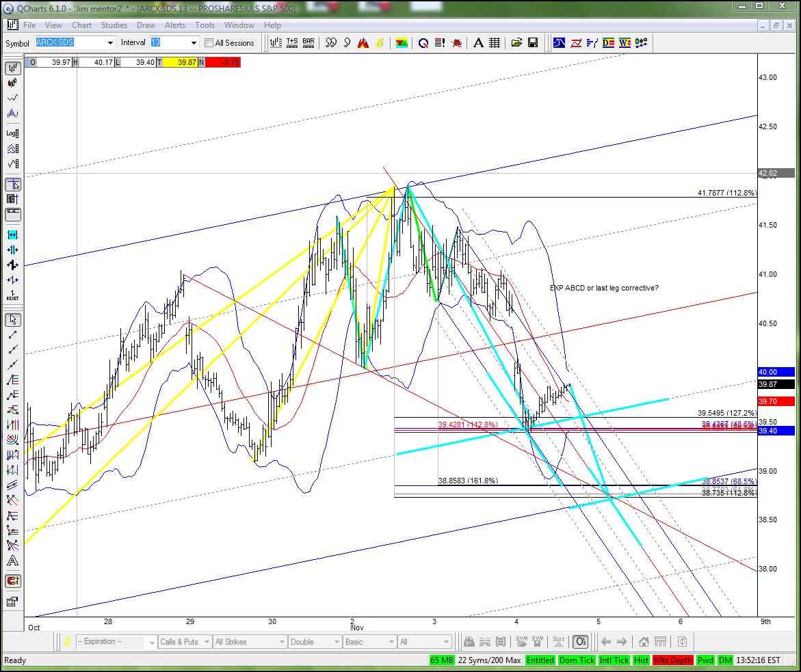Image resolution: width=801 pixels, height=672 pixels.
Task: Select the line chart style icon
Action: point(13,98)
